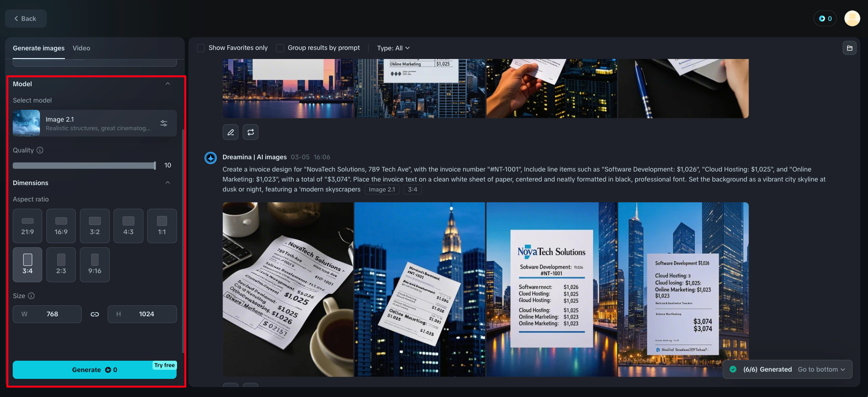Screen dimensions: 868x397
Task: Show Size info tooltip icon
Action: (31, 296)
